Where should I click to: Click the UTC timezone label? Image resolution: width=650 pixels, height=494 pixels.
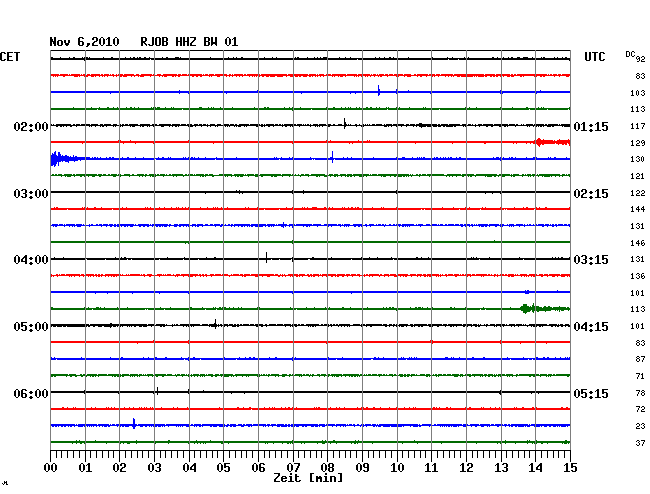tap(594, 57)
